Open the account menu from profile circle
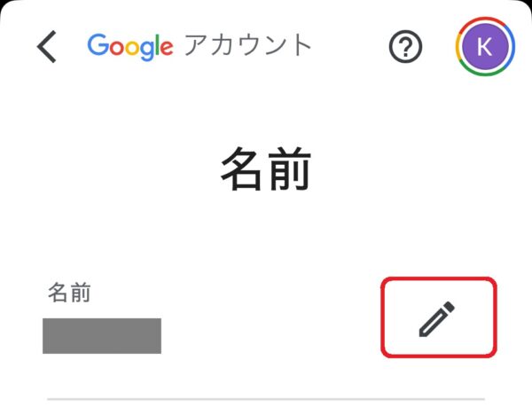The width and height of the screenshot is (532, 407). (485, 46)
